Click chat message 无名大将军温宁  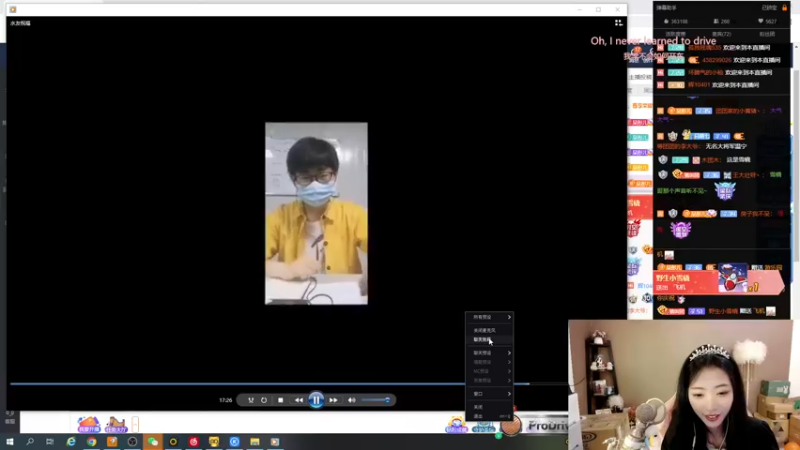pos(726,146)
